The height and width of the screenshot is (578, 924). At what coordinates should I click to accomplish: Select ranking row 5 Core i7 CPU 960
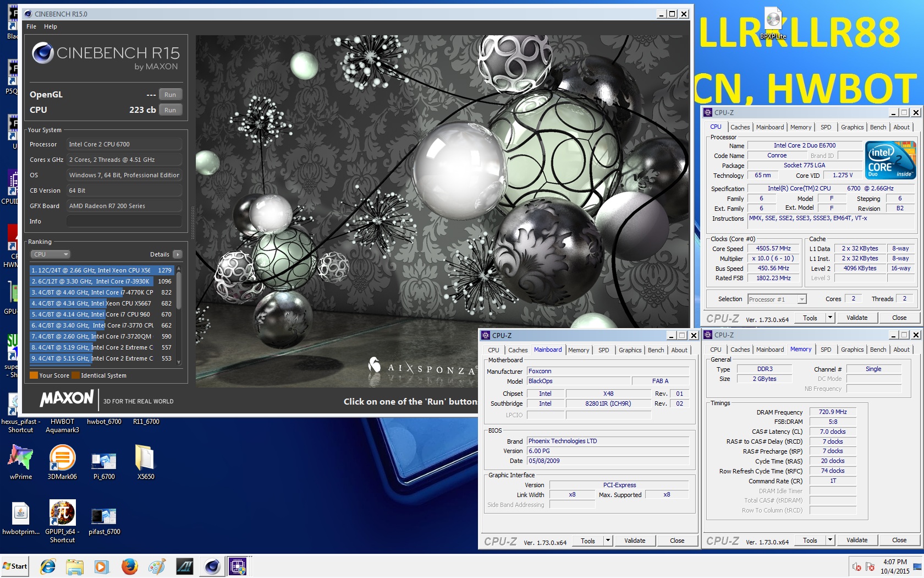tap(102, 314)
